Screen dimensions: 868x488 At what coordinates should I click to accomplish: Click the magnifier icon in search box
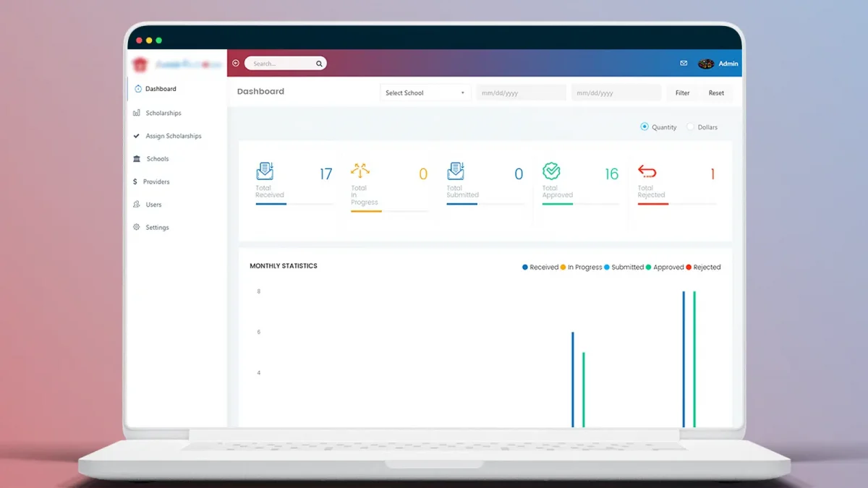[x=319, y=64]
